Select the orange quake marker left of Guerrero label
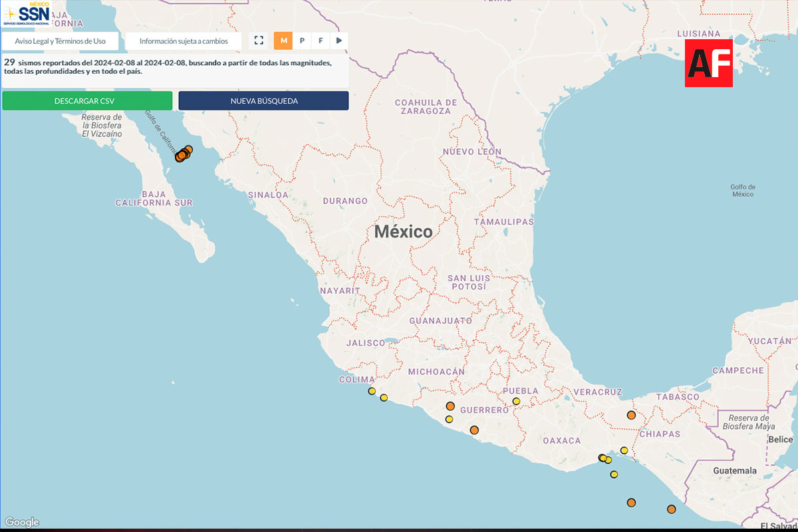Screen dimensions: 798x532 pyautogui.click(x=450, y=406)
